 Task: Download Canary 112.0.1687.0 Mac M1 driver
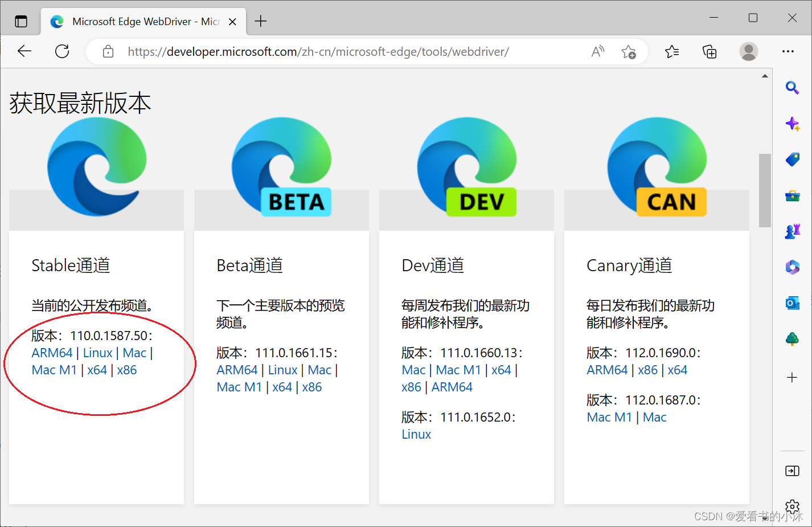pyautogui.click(x=609, y=418)
